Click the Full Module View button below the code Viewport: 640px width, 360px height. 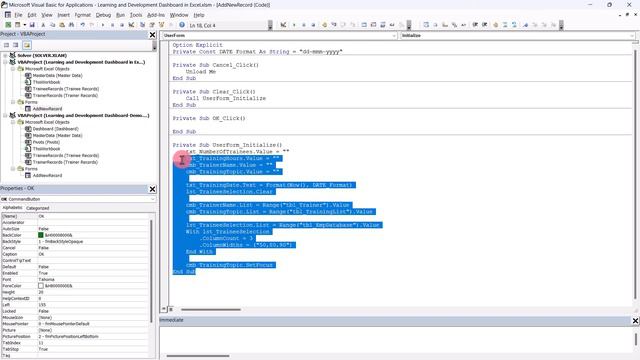(171, 309)
